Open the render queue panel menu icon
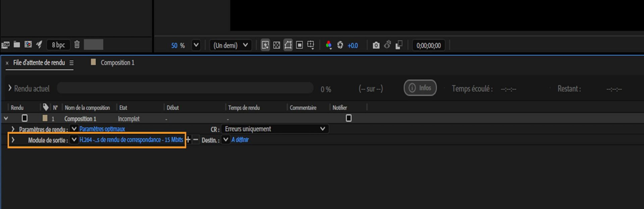 tap(71, 63)
